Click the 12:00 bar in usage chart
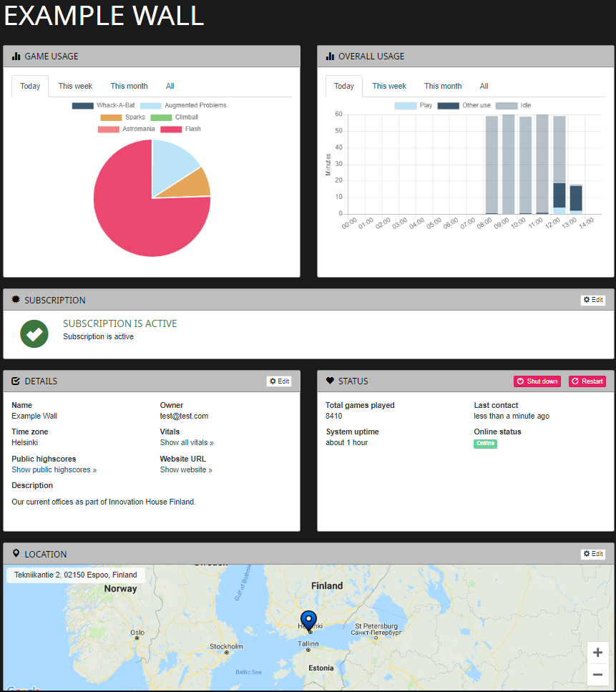The width and height of the screenshot is (616, 692). pyautogui.click(x=559, y=165)
